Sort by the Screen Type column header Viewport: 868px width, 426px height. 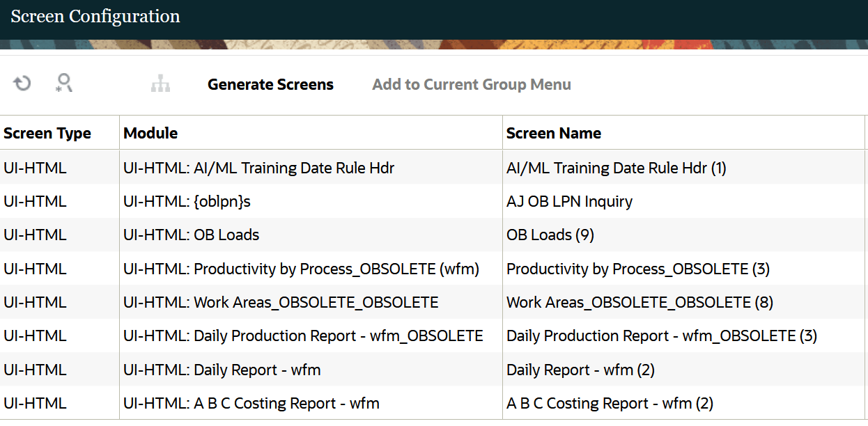point(47,133)
